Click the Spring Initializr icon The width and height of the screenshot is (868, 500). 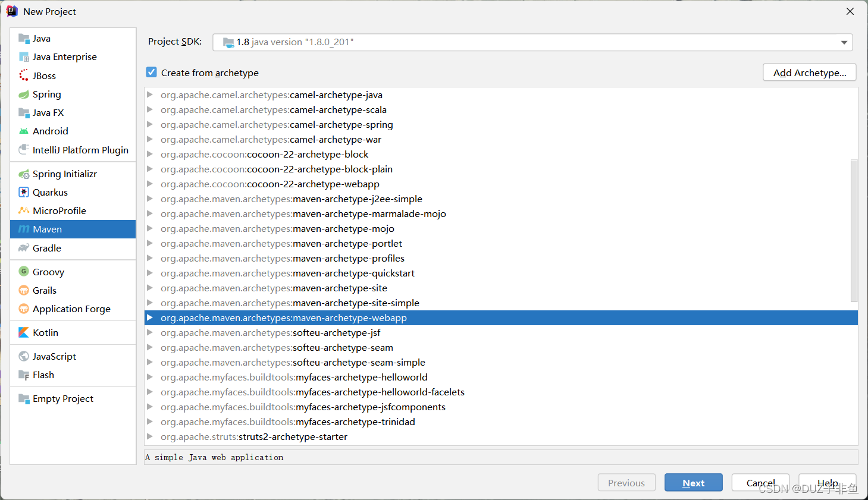pyautogui.click(x=24, y=174)
